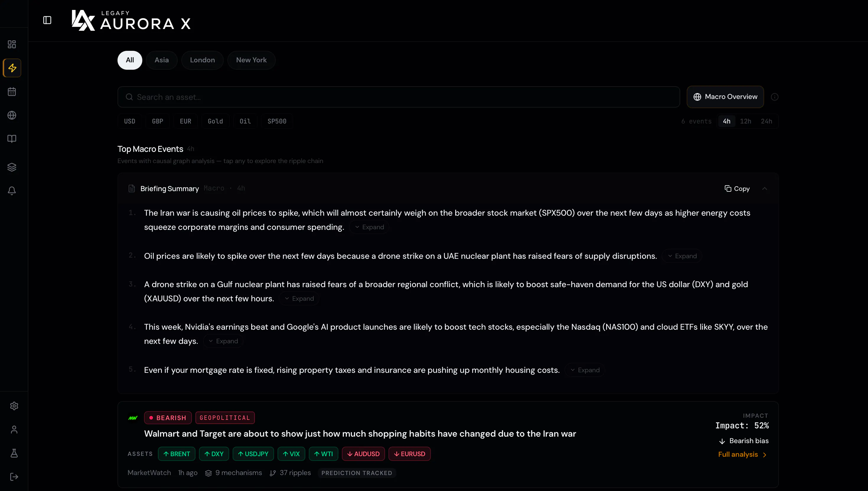The image size is (868, 491).
Task: Expand the mortgage rate housing costs item
Action: click(x=585, y=370)
